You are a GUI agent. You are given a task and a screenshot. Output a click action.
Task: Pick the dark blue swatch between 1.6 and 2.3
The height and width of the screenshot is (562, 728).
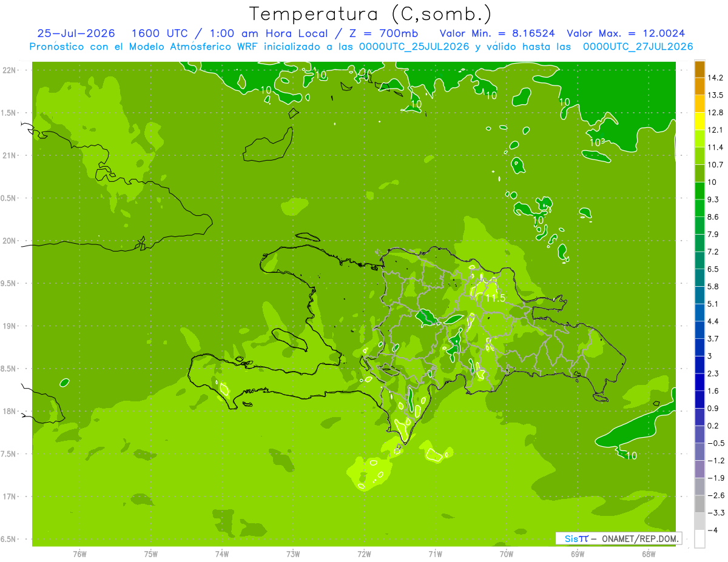[x=699, y=383]
